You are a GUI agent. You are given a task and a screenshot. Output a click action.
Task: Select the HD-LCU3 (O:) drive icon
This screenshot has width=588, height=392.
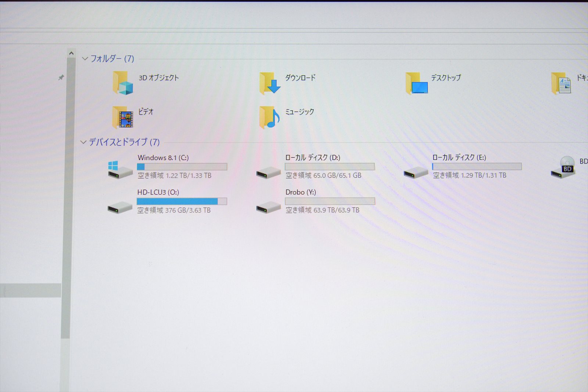tap(120, 207)
